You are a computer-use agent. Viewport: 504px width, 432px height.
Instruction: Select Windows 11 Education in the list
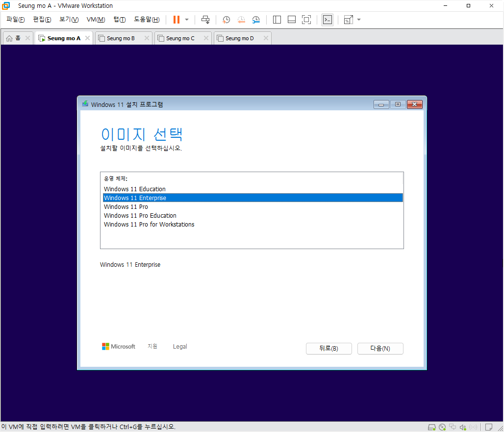(252, 189)
